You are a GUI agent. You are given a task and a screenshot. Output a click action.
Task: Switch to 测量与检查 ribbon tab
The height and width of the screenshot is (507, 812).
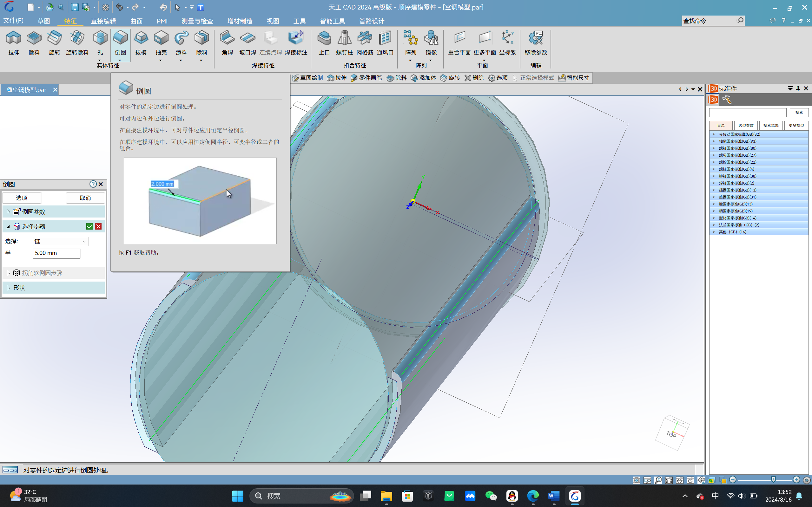[x=197, y=21]
